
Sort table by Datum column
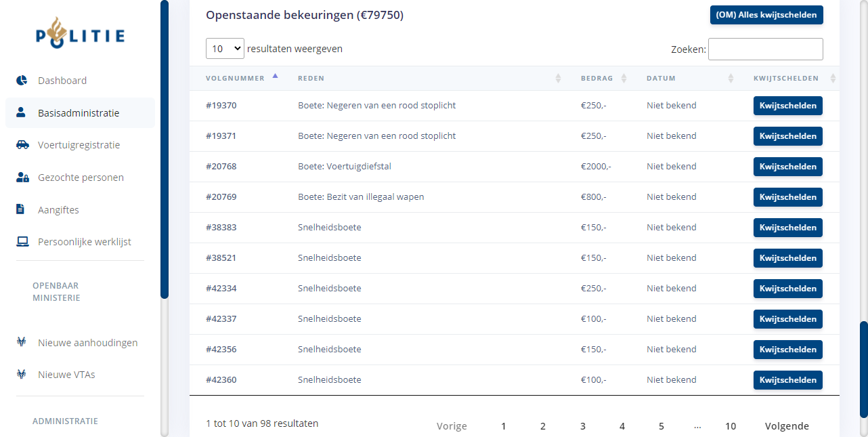[661, 78]
